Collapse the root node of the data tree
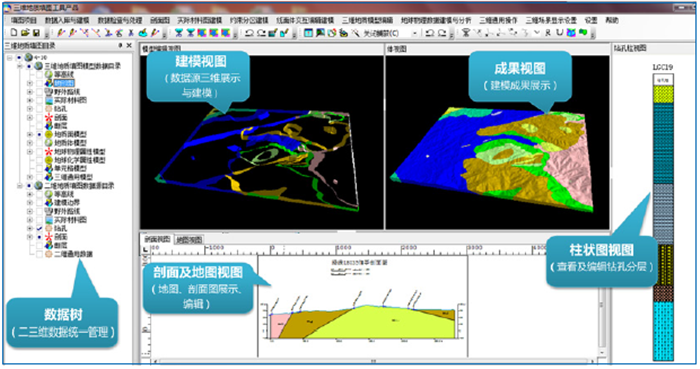This screenshot has width=700, height=369. point(10,58)
